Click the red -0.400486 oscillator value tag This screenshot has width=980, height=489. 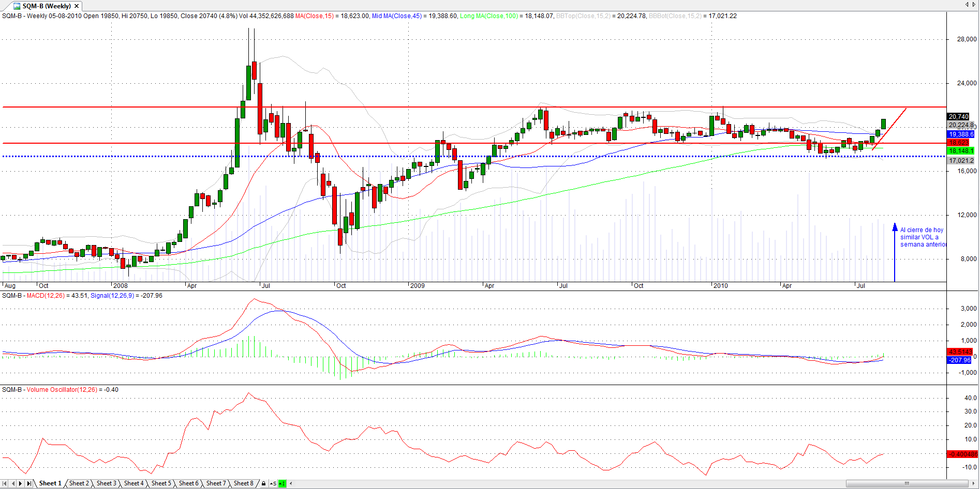click(x=962, y=454)
